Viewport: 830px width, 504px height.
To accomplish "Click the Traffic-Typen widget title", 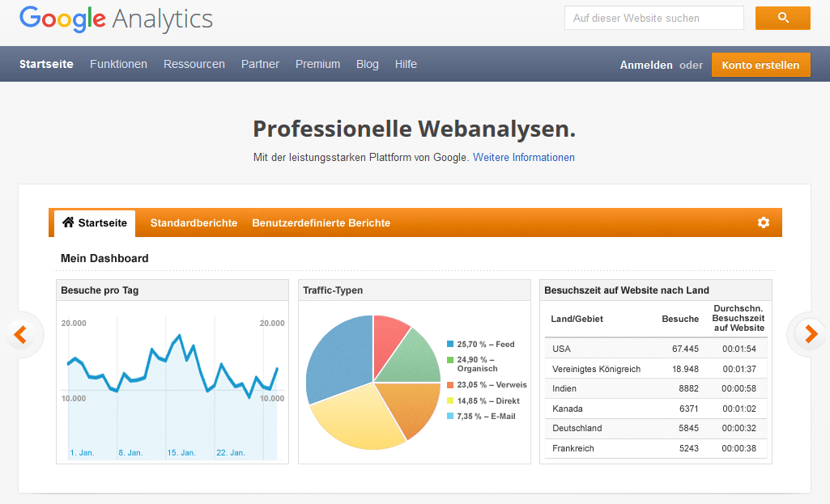I will 333,290.
